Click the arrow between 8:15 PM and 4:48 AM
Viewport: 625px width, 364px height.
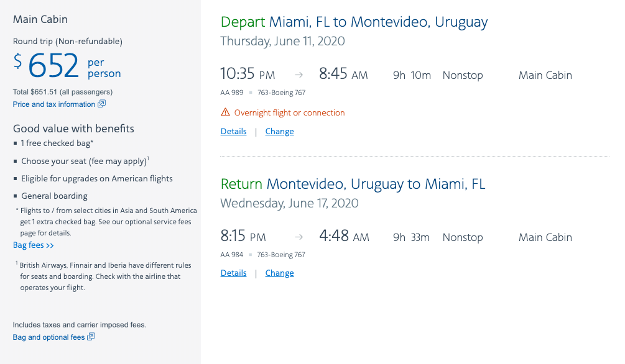tap(299, 237)
